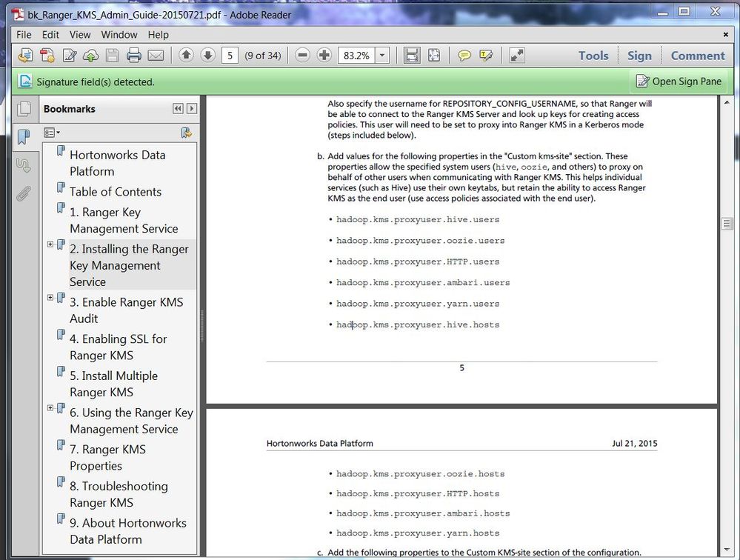Image resolution: width=740 pixels, height=560 pixels.
Task: Expand bookmark 3. Enable Ranger KMS Audit
Action: pos(50,297)
